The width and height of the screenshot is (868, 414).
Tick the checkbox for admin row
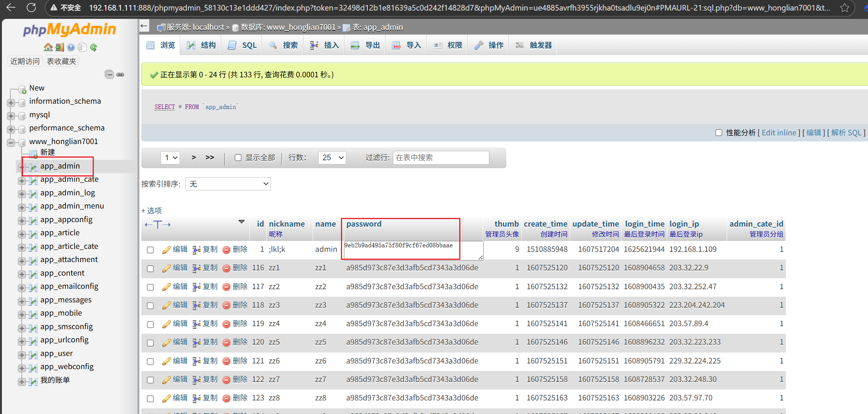pyautogui.click(x=150, y=250)
